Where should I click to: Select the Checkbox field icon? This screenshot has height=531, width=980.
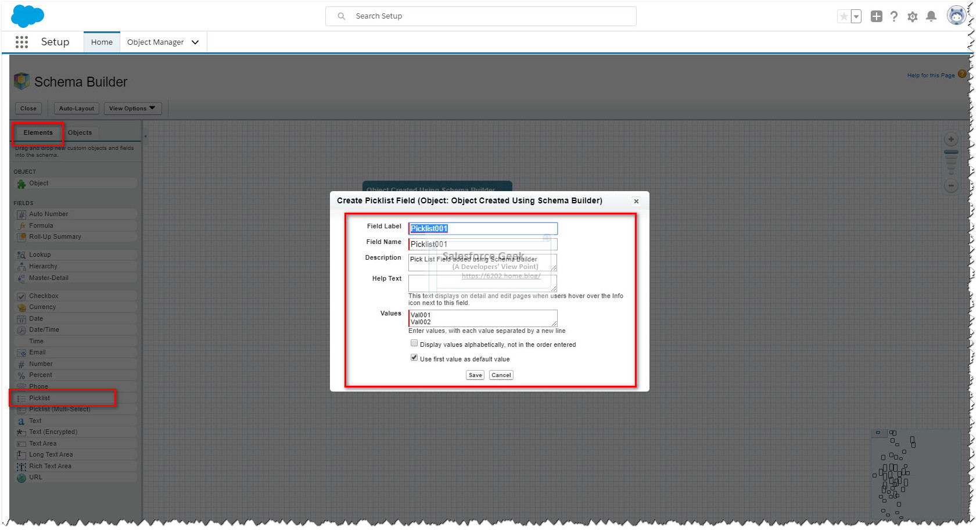tap(21, 296)
